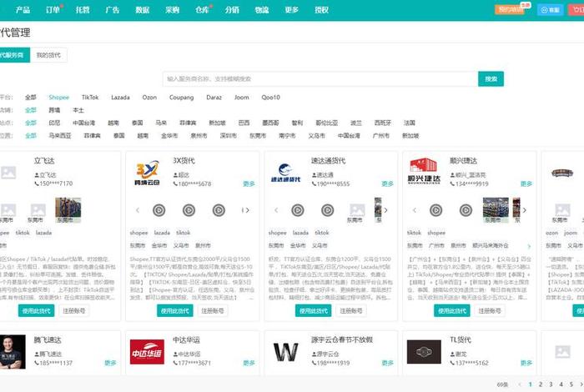Click the red 中达华运 logo

pyautogui.click(x=147, y=352)
